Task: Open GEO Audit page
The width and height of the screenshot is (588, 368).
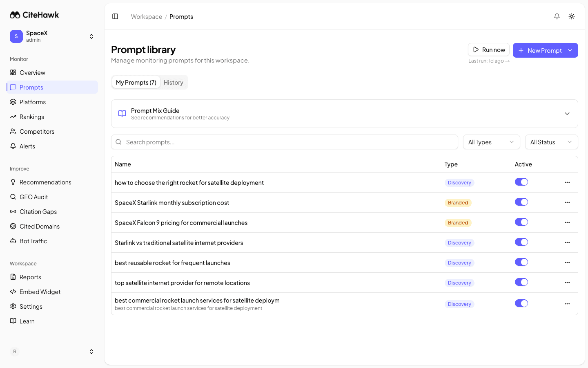Action: (52, 197)
